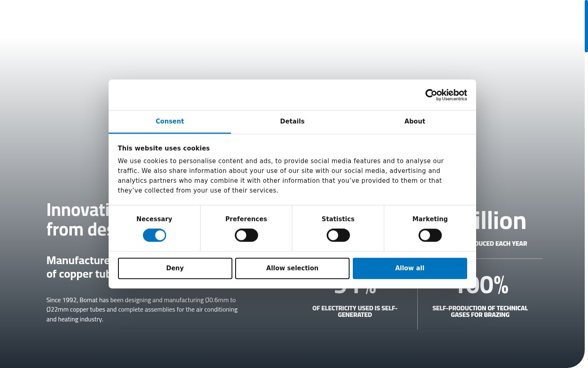Screen dimensions: 588x368
Task: Click "OF ELECTRICITY USED IS SELF-GENERATED" text
Action: point(355,312)
